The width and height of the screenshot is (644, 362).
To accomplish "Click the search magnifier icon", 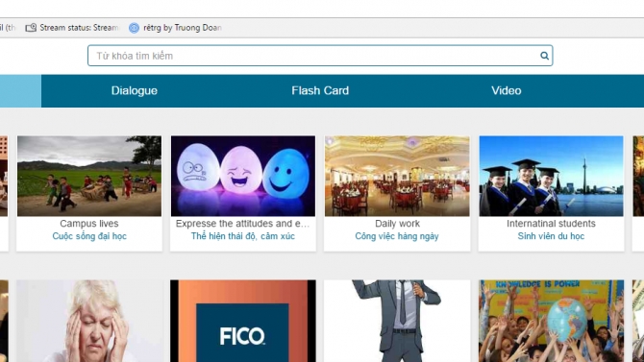I will (x=544, y=56).
